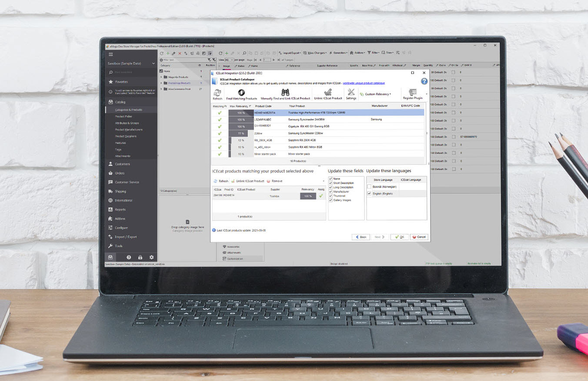Click the Back button
The image size is (588, 381).
pos(361,237)
